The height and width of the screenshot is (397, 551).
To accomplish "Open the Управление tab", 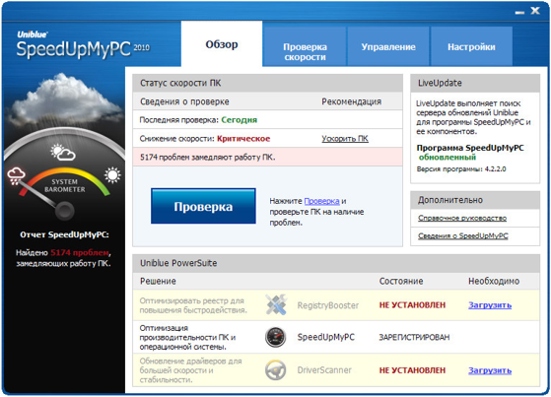I will click(x=388, y=47).
